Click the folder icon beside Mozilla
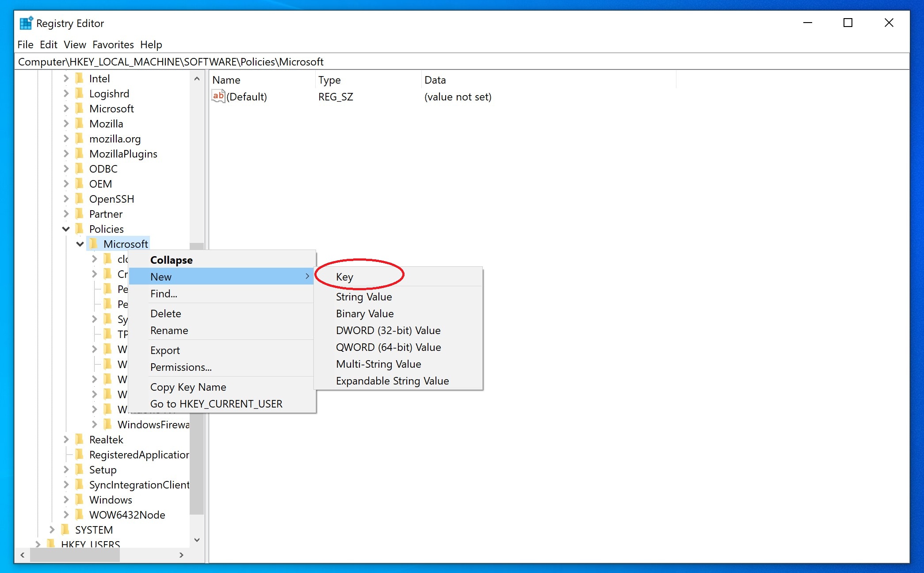The height and width of the screenshot is (573, 924). coord(80,123)
